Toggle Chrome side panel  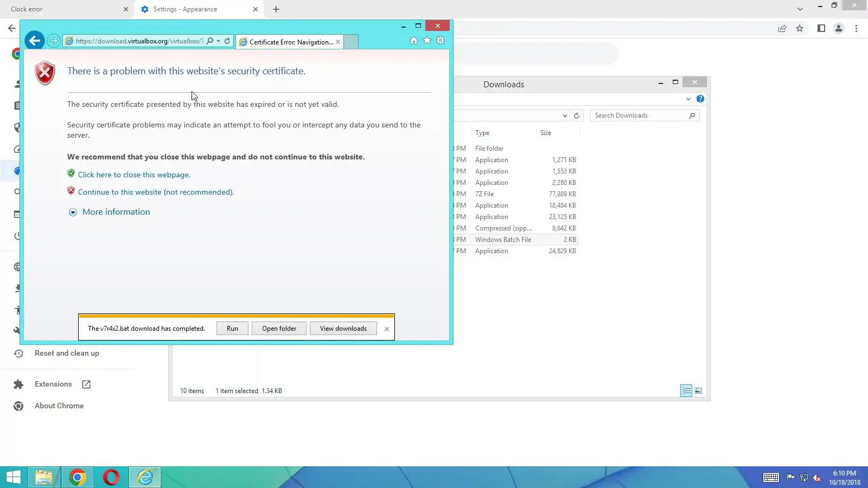pyautogui.click(x=821, y=28)
